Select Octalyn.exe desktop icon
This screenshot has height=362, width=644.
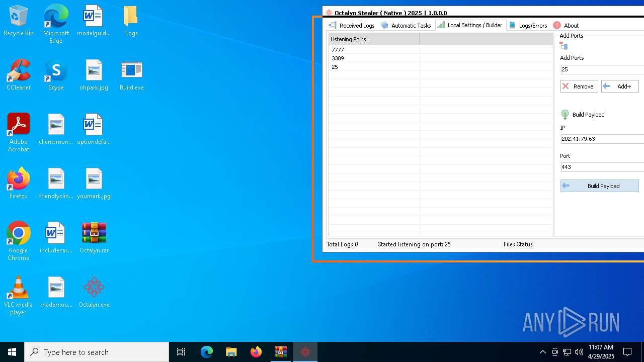(94, 293)
